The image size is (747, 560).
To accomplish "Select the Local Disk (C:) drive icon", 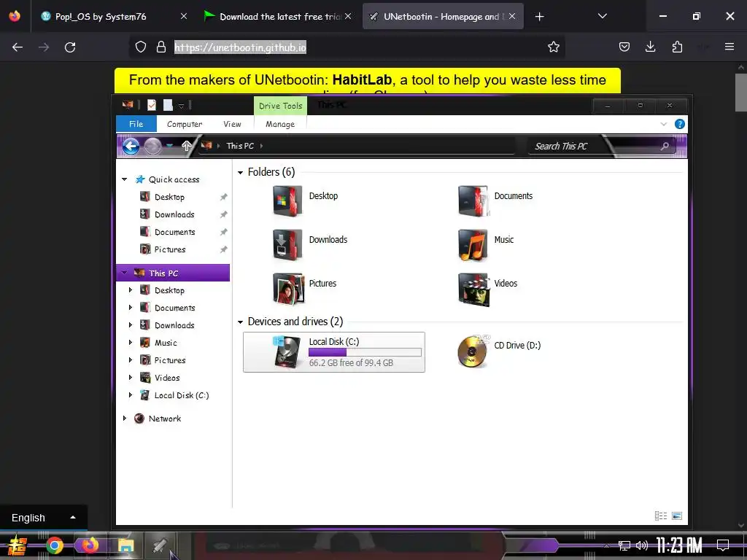I will (x=287, y=351).
